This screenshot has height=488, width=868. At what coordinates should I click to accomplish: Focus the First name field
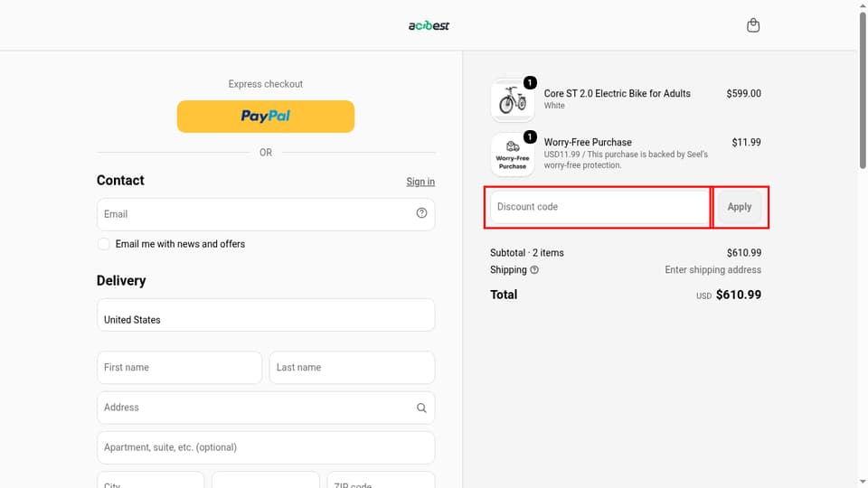coord(179,368)
